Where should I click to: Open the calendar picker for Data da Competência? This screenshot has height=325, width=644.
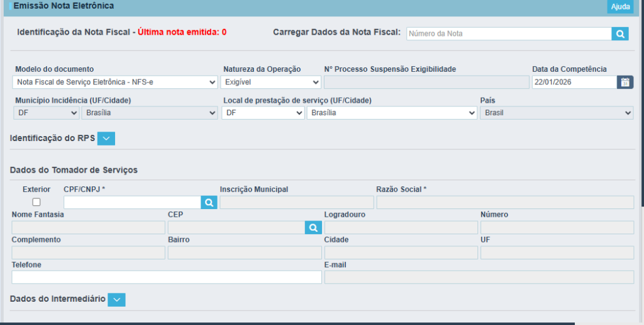pos(625,82)
